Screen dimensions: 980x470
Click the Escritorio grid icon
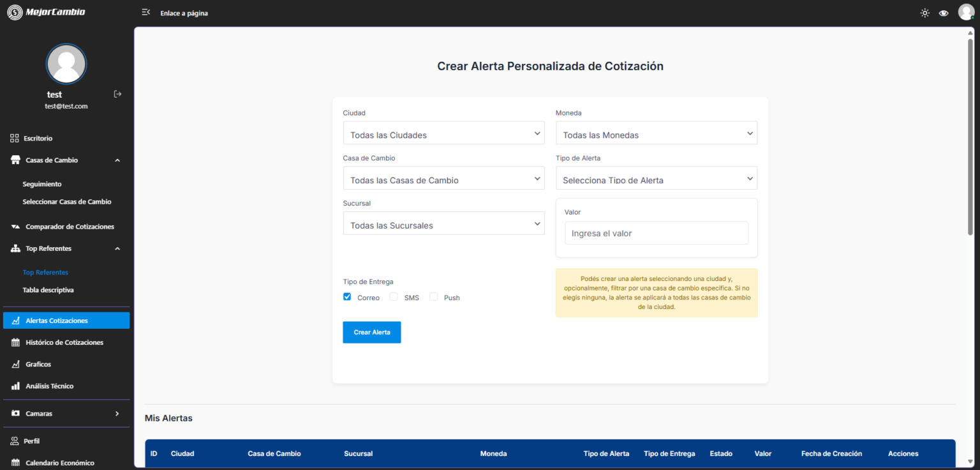coord(15,138)
